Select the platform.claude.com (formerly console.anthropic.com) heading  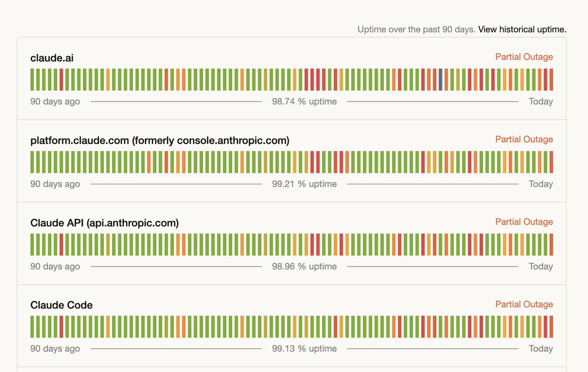tap(160, 141)
